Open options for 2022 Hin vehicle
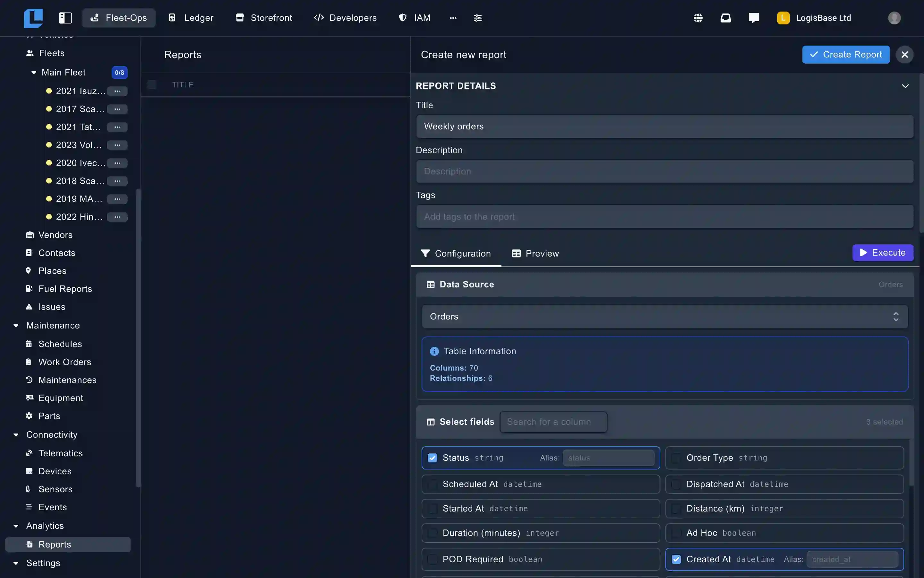The height and width of the screenshot is (578, 924). pos(117,217)
